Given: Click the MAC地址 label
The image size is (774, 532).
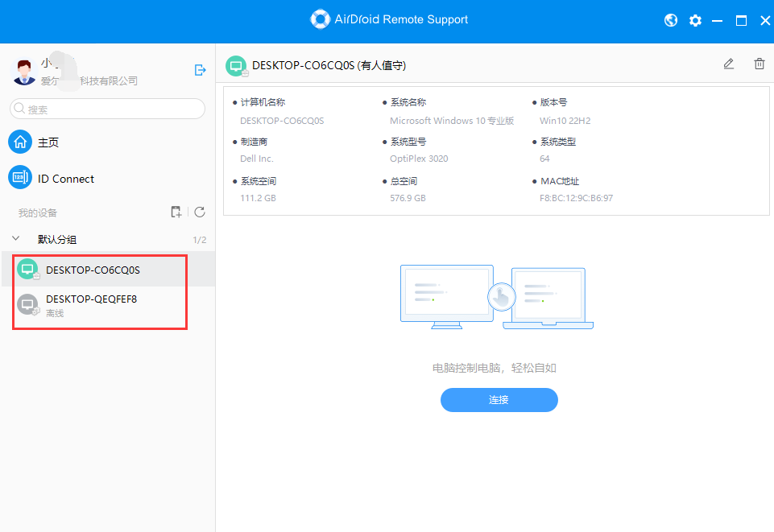Looking at the screenshot, I should [560, 181].
